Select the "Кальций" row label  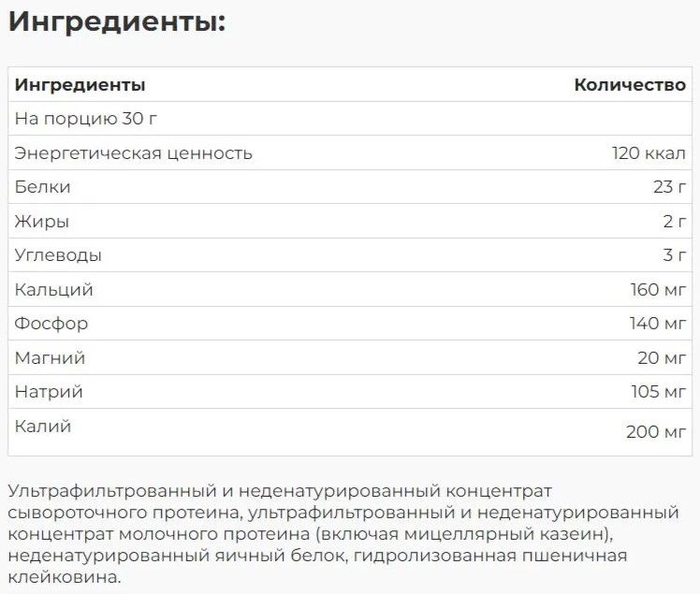(54, 290)
